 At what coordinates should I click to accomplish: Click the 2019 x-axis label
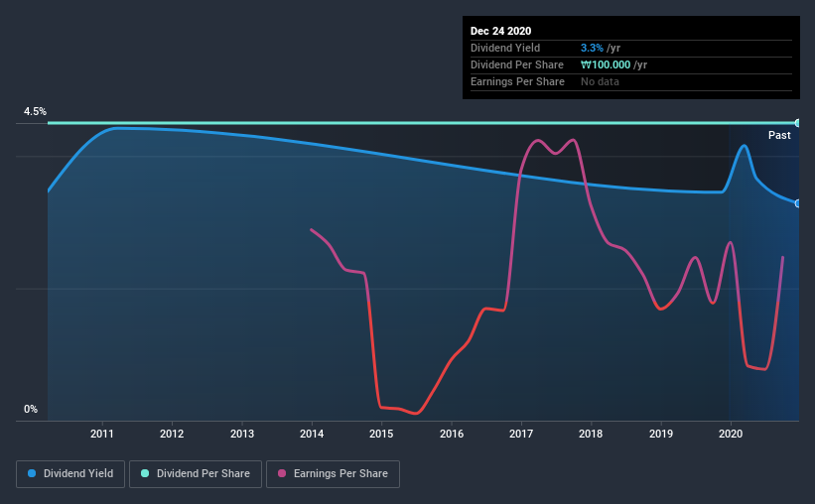661,434
